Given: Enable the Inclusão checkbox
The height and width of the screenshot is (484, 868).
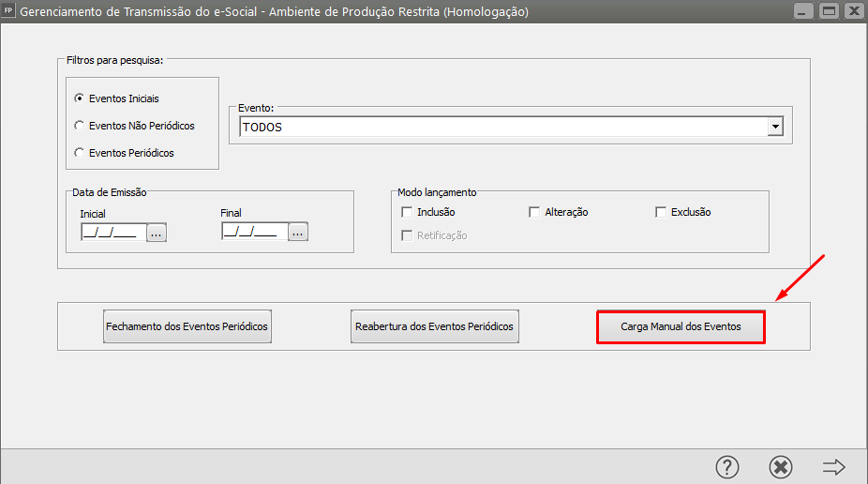Looking at the screenshot, I should [407, 213].
